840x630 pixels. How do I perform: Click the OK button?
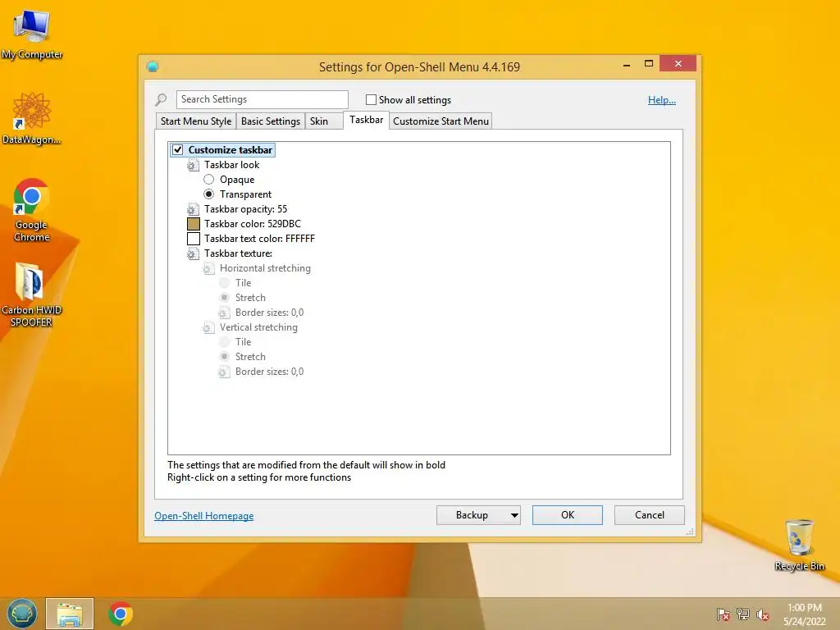(568, 515)
